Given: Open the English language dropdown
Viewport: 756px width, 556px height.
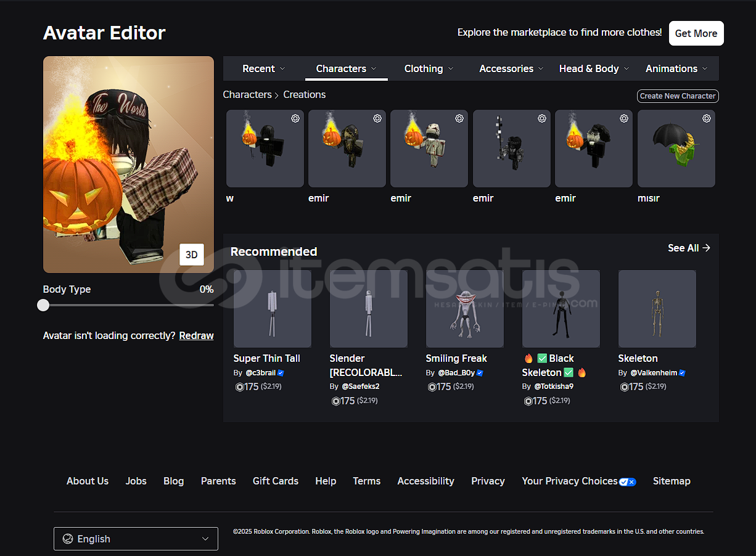Looking at the screenshot, I should 136,539.
